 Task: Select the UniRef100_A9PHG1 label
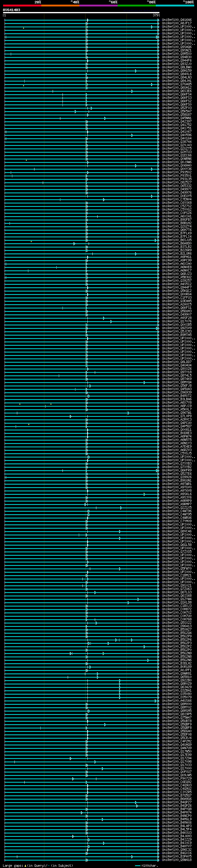[x=177, y=257]
